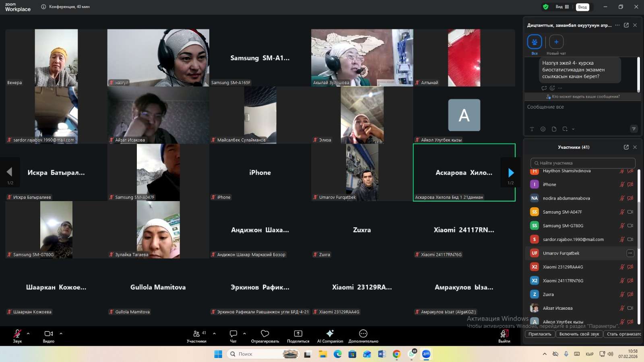Select the Все chat tab

click(535, 42)
